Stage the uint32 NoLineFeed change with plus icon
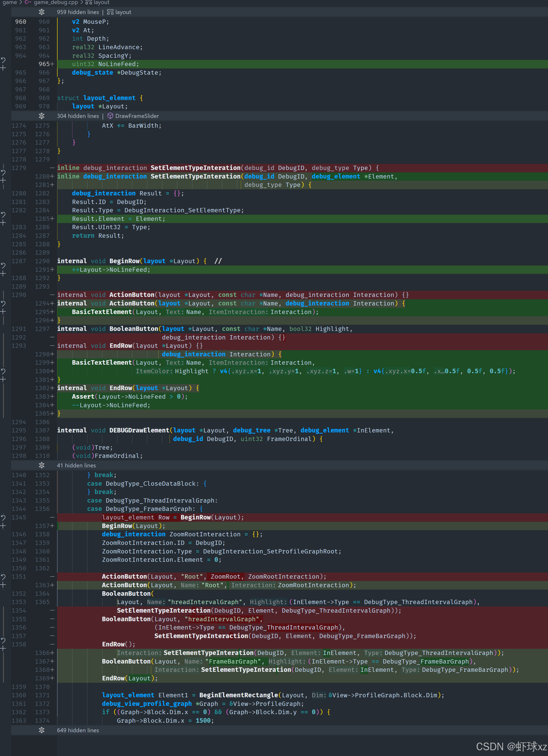The width and height of the screenshot is (548, 756). click(3, 68)
